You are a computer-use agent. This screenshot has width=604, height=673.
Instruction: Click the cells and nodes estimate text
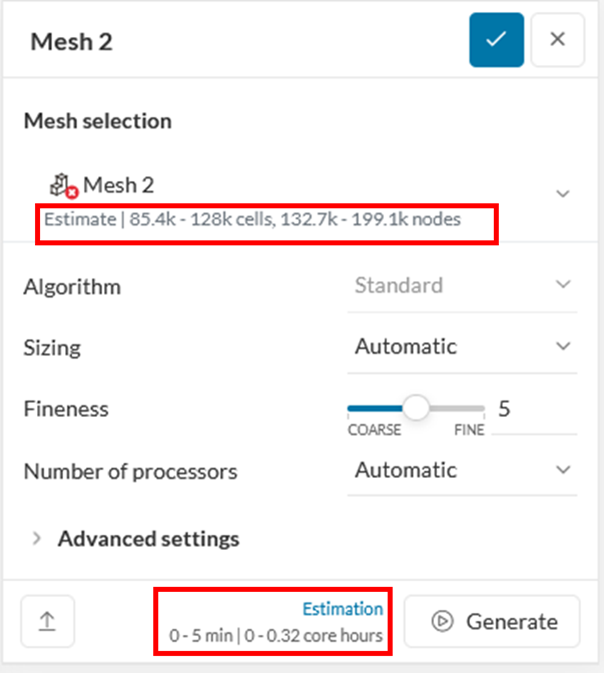(252, 219)
